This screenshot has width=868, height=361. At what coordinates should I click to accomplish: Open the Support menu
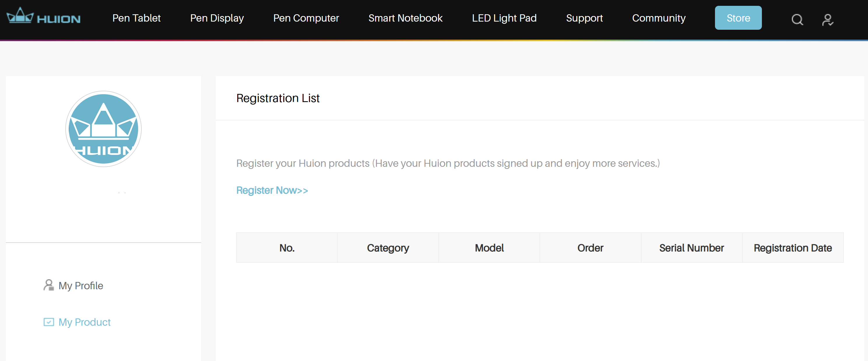[584, 18]
